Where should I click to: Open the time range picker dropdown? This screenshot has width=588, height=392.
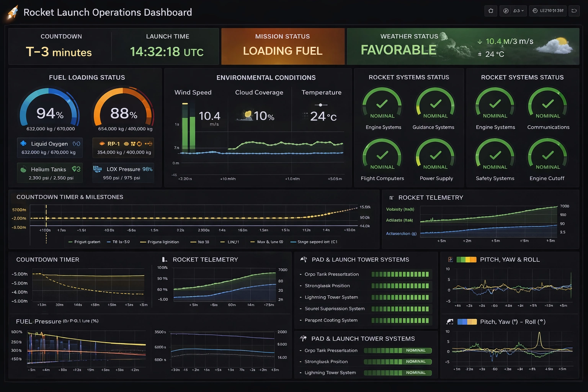pyautogui.click(x=547, y=11)
